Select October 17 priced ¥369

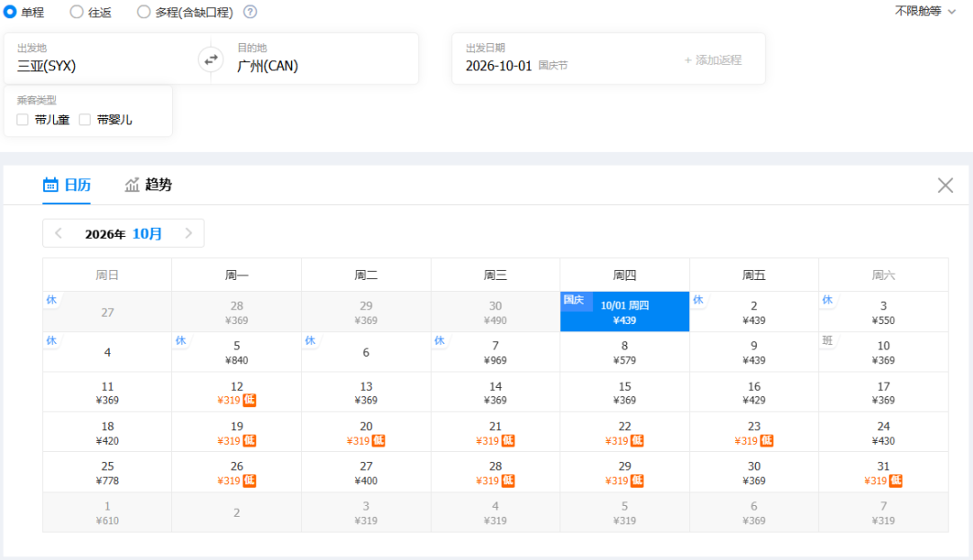(883, 392)
